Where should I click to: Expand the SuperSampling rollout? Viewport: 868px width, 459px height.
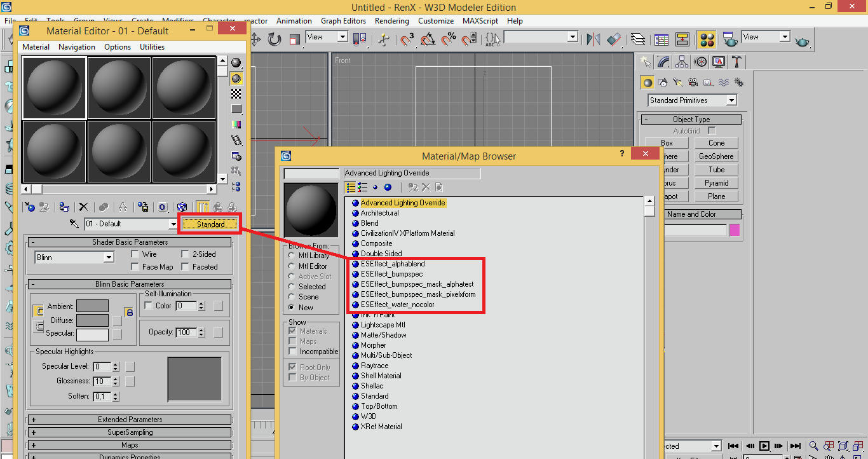click(x=130, y=432)
